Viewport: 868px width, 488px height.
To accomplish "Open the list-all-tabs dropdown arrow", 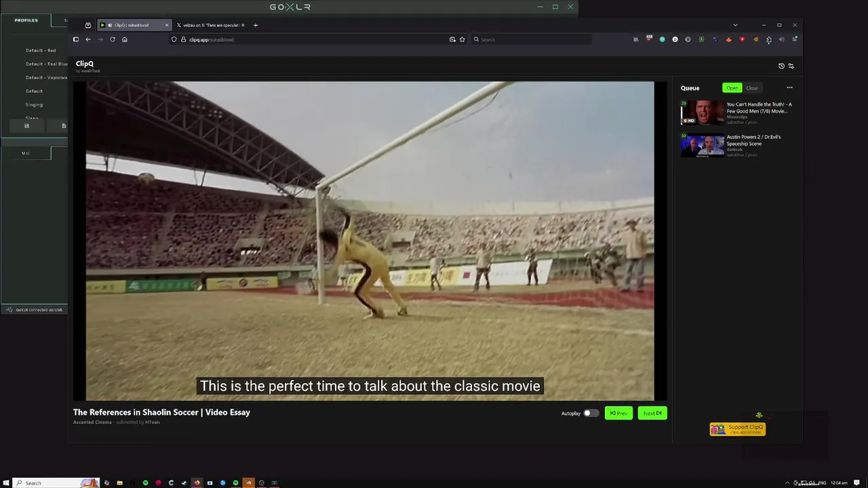I will (x=736, y=25).
